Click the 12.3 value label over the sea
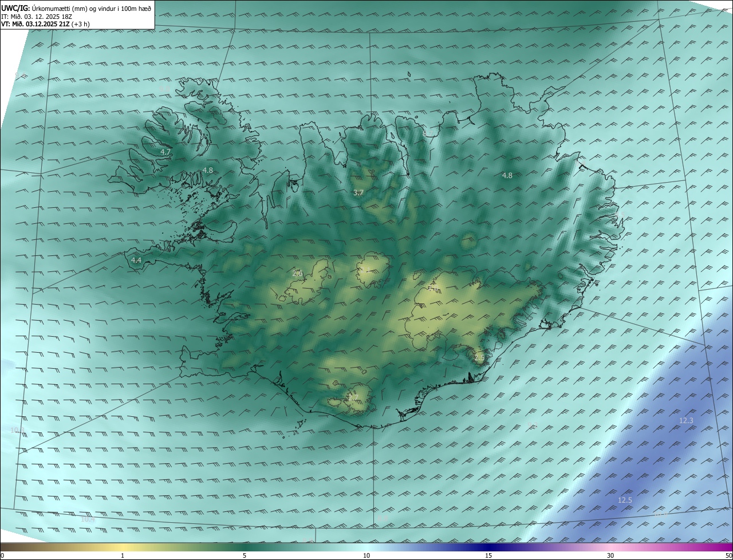This screenshot has height=560, width=733. 686,421
